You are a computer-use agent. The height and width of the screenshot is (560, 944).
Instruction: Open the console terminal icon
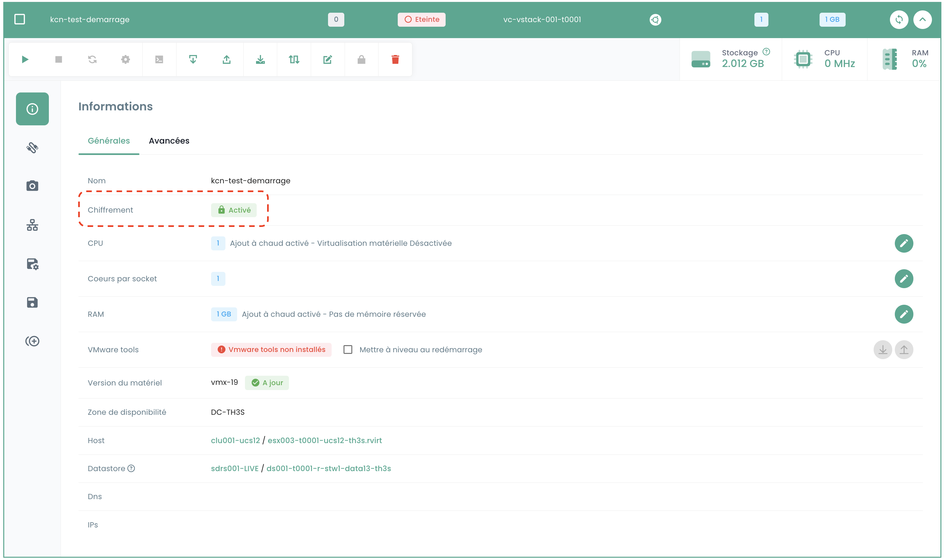pyautogui.click(x=159, y=60)
